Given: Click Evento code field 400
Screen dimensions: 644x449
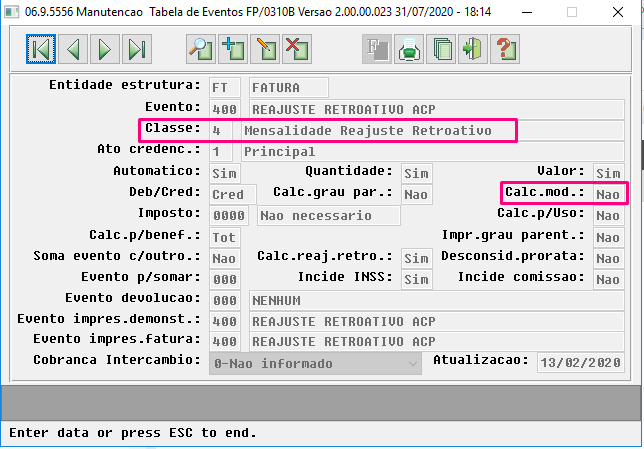Looking at the screenshot, I should (225, 110).
